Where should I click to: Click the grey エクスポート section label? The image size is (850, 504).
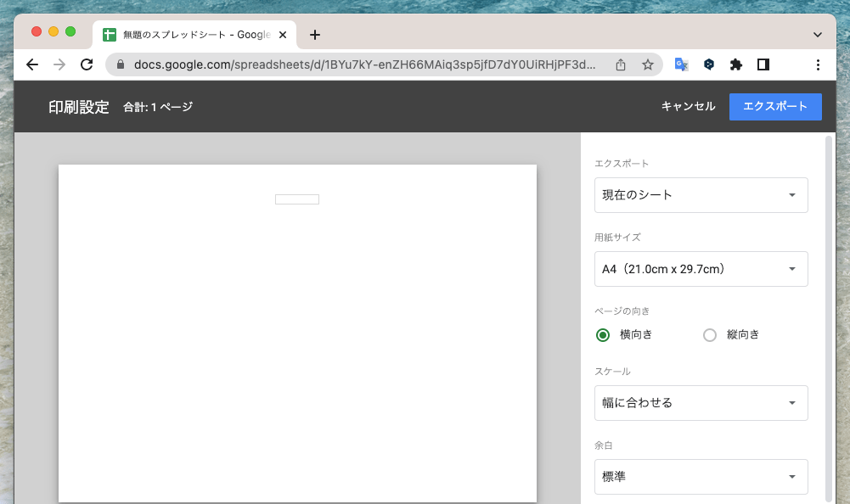click(x=622, y=164)
